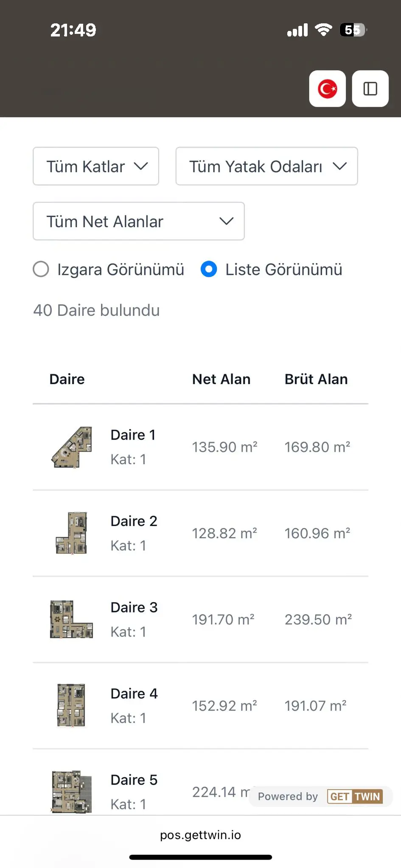
Task: Select Izgara Görünümü radio button
Action: click(x=41, y=269)
